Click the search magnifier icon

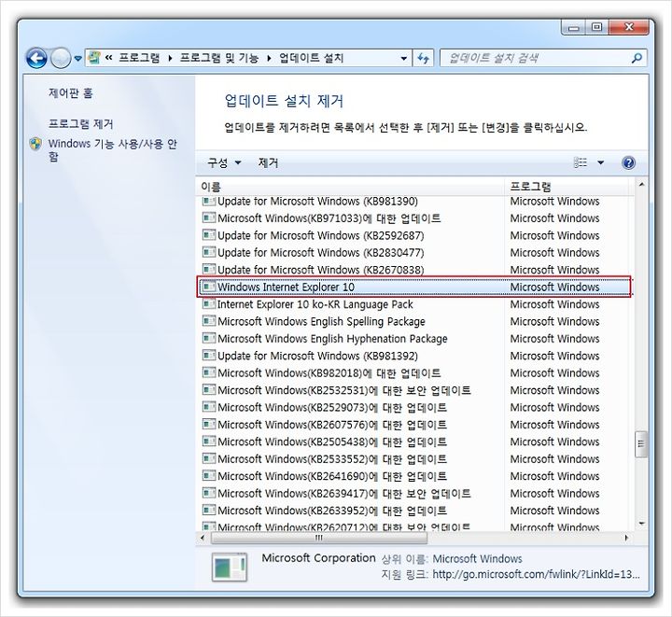[637, 58]
